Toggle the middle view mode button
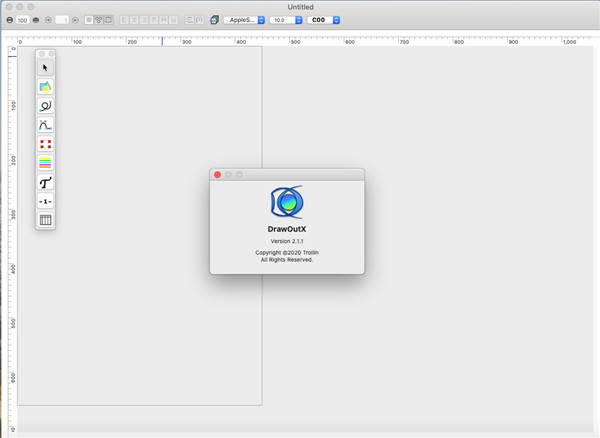 (x=98, y=20)
